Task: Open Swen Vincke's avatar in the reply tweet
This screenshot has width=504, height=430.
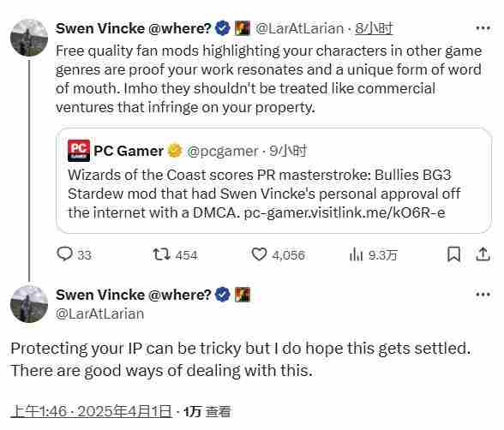Action: (x=29, y=304)
